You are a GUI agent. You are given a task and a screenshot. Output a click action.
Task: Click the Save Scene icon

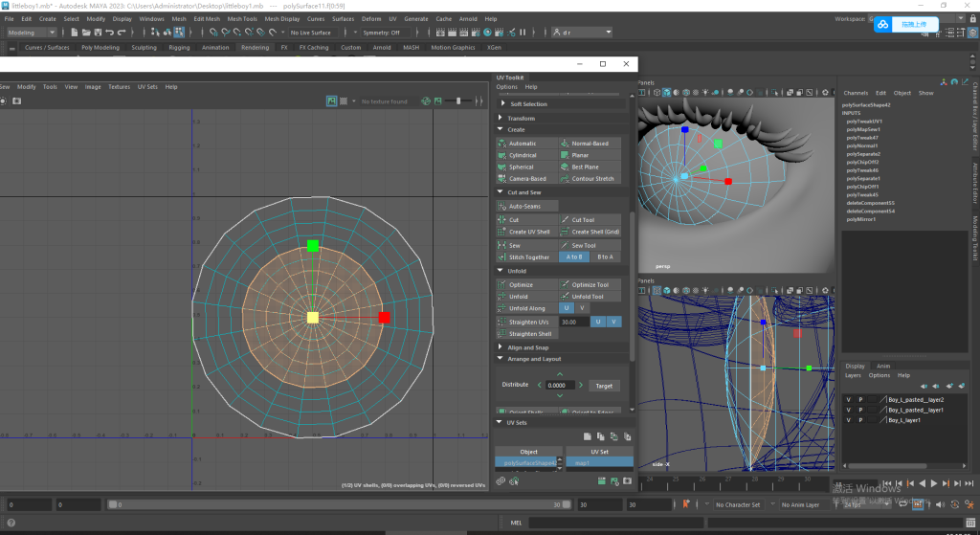pos(98,33)
